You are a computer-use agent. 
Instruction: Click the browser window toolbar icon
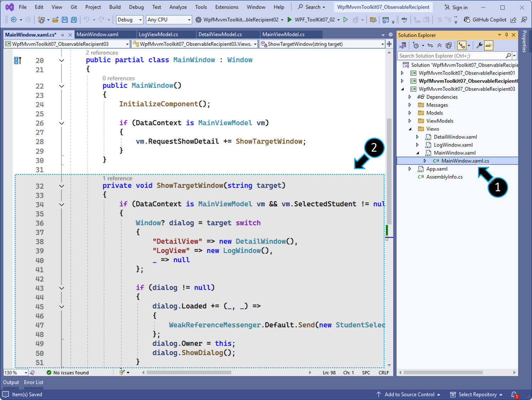point(385,20)
